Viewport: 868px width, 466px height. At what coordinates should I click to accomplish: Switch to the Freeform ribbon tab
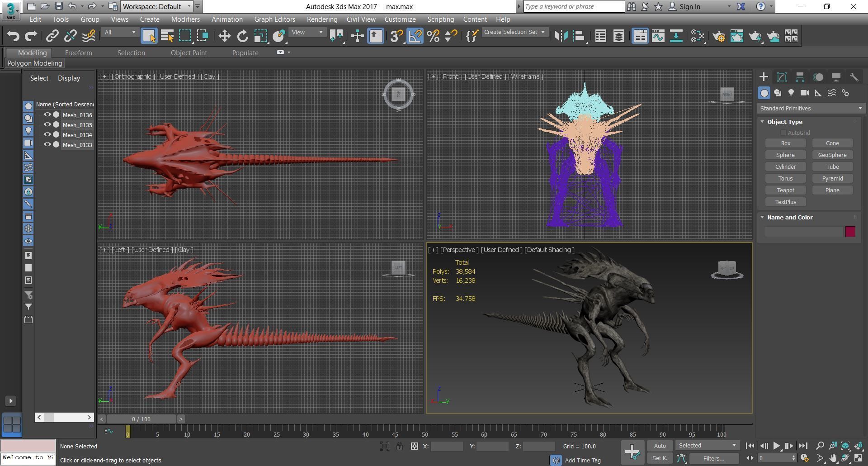[x=78, y=53]
